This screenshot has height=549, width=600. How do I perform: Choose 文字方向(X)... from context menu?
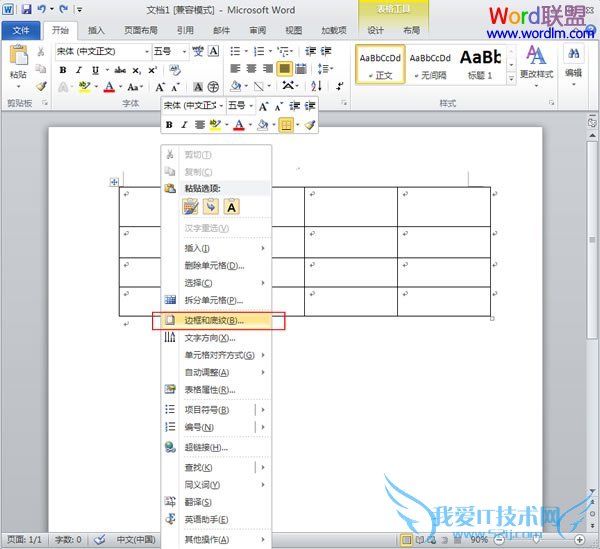[x=217, y=338]
